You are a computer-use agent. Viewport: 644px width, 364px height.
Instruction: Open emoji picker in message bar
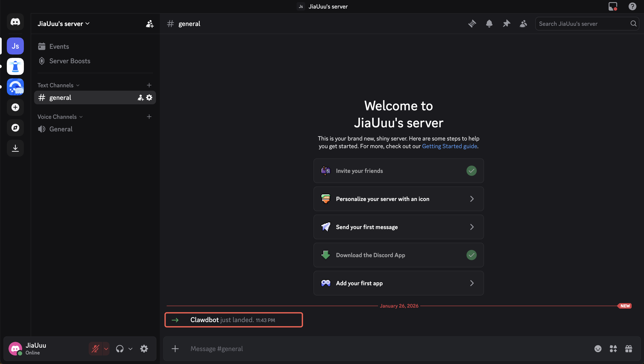pos(598,348)
